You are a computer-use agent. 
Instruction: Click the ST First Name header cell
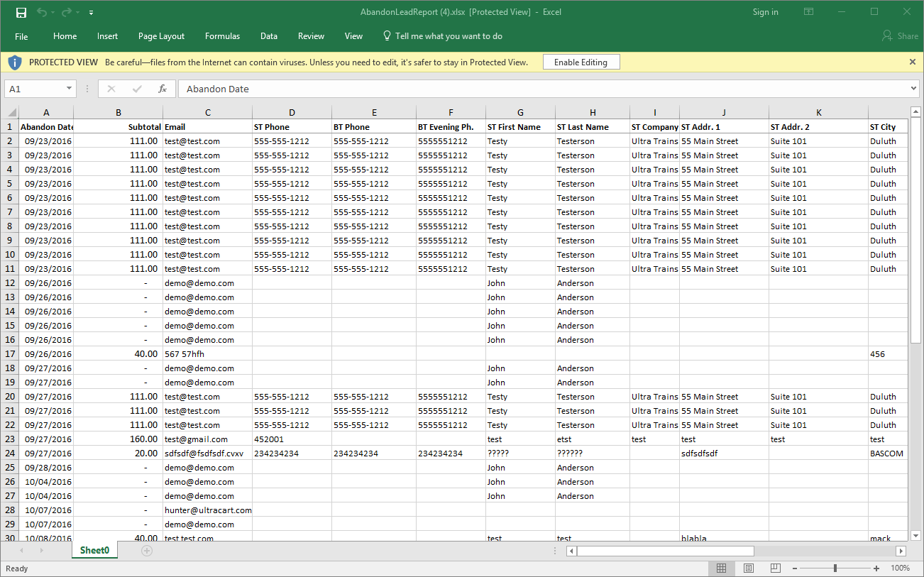click(521, 127)
